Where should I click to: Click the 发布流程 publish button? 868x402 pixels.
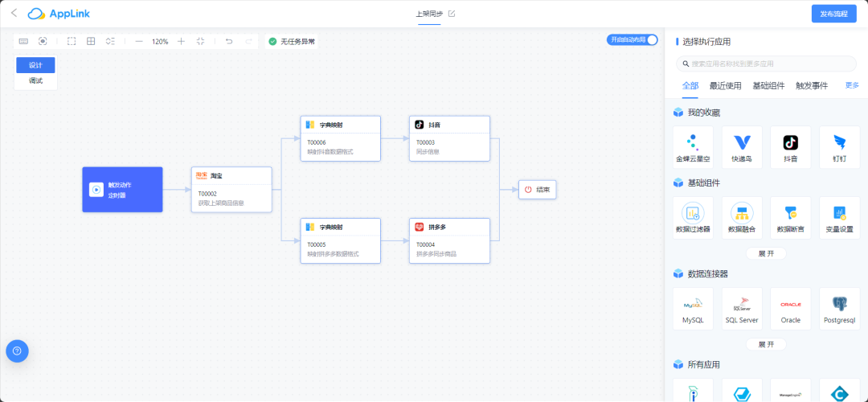click(x=833, y=14)
